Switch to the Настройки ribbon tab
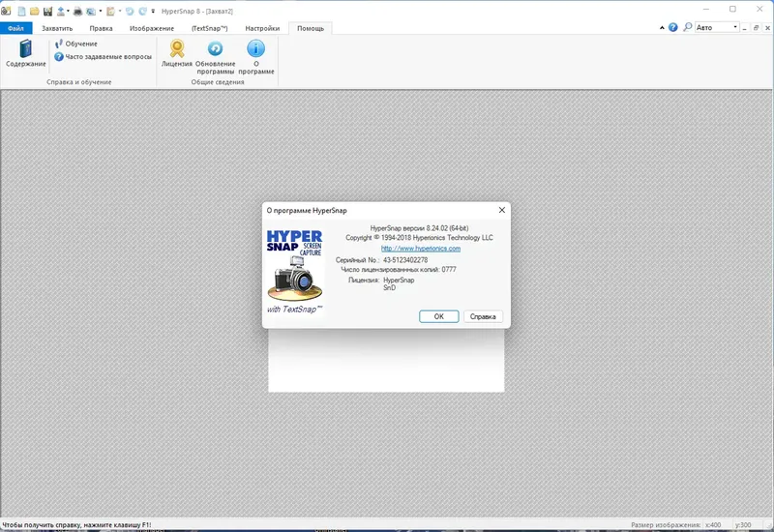Image resolution: width=774 pixels, height=532 pixels. click(262, 28)
